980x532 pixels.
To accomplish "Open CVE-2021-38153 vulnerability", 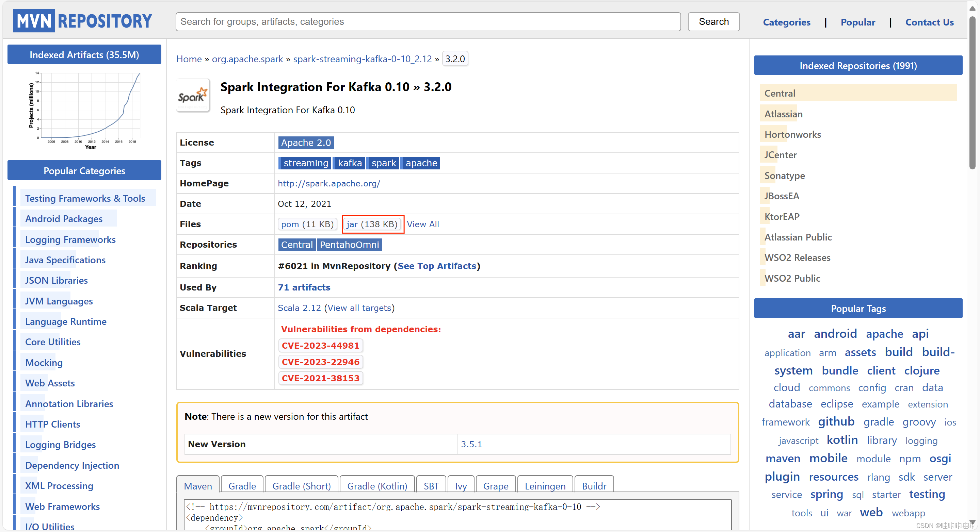I will tap(320, 378).
